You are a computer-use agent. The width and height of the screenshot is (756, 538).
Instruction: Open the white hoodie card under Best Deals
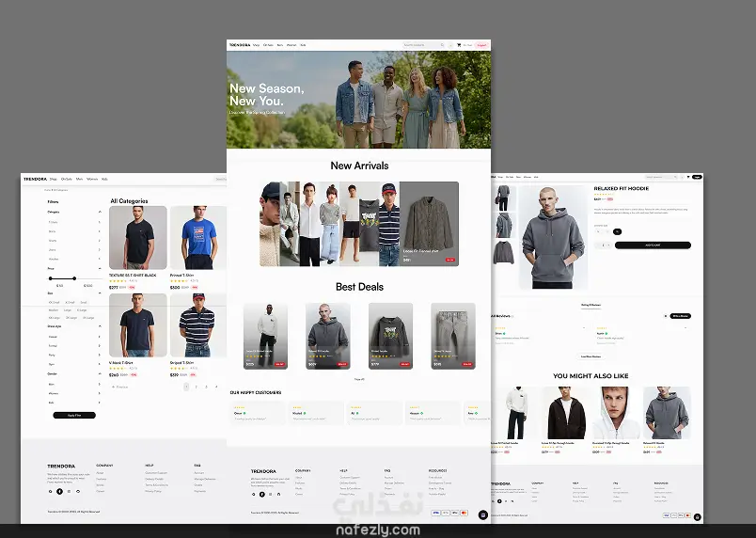coord(266,336)
